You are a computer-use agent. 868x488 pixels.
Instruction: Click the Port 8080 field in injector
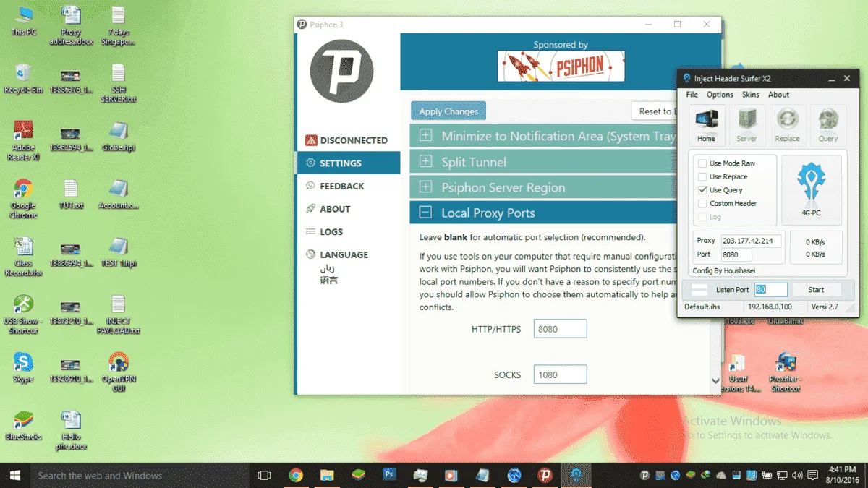click(x=736, y=254)
